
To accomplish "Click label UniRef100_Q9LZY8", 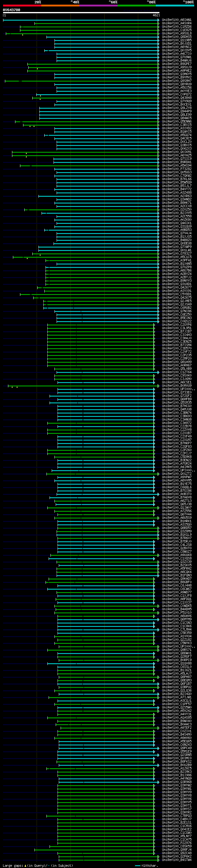I will point(177,108).
